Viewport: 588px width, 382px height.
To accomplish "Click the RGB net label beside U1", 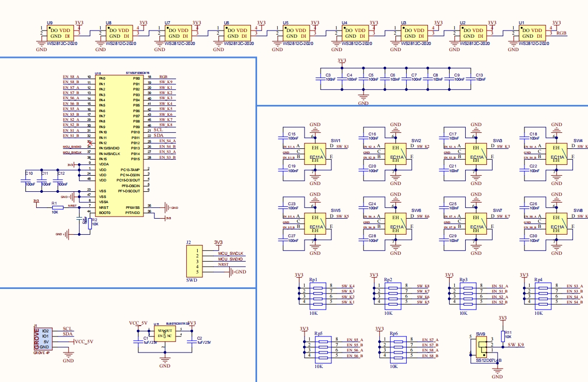I will [x=562, y=33].
